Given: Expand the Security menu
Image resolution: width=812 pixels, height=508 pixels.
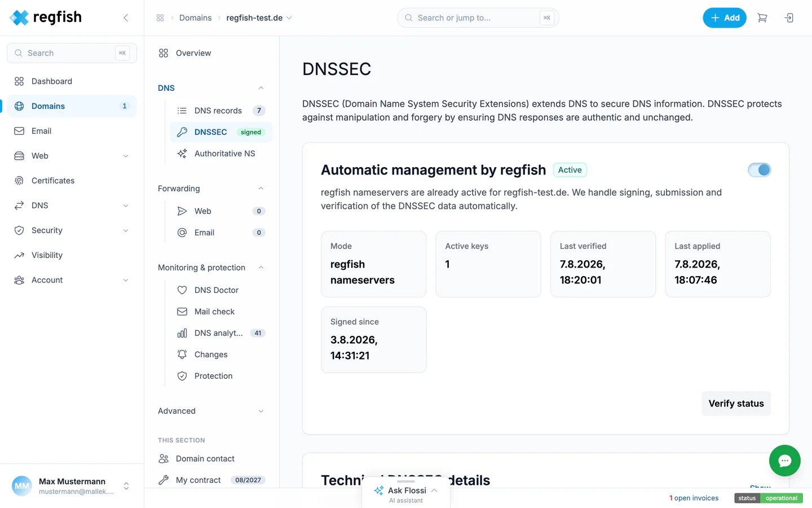Looking at the screenshot, I should pos(126,230).
